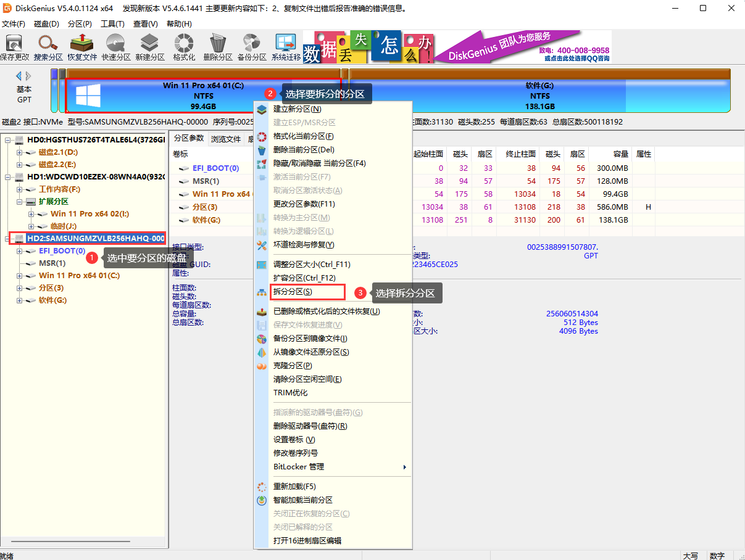Collapse the HD0 disk tree node
745x560 pixels.
tap(8, 140)
